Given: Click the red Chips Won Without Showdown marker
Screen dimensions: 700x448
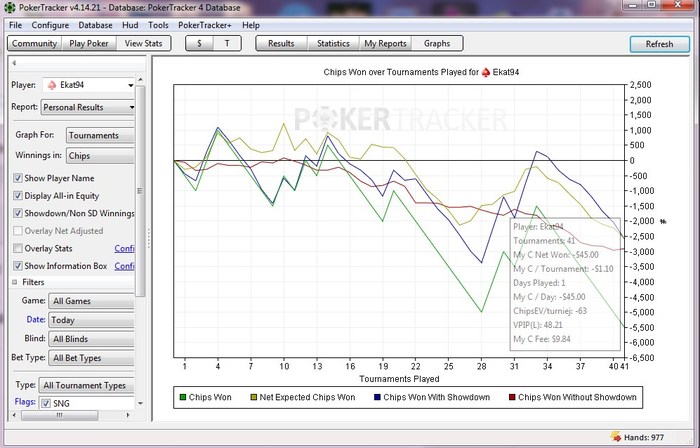Looking at the screenshot, I should [x=512, y=397].
